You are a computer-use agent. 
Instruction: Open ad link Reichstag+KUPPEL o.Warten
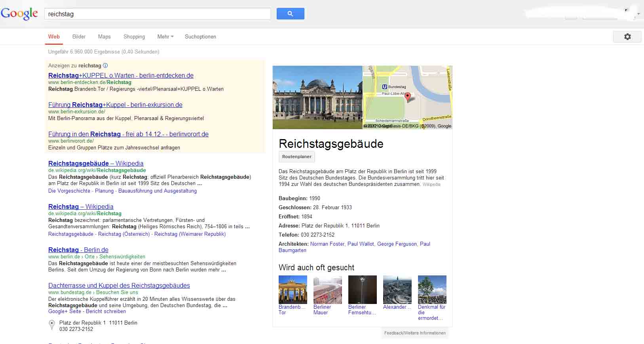[x=121, y=75]
